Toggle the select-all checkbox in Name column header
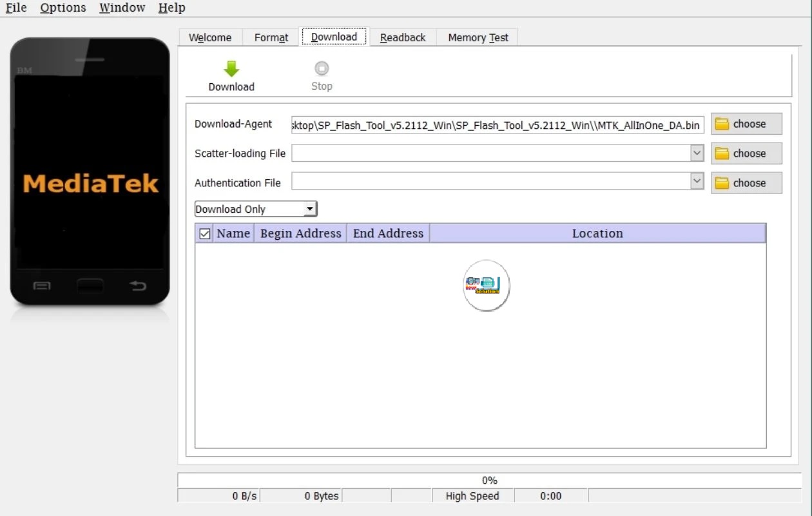The height and width of the screenshot is (516, 812). 204,233
